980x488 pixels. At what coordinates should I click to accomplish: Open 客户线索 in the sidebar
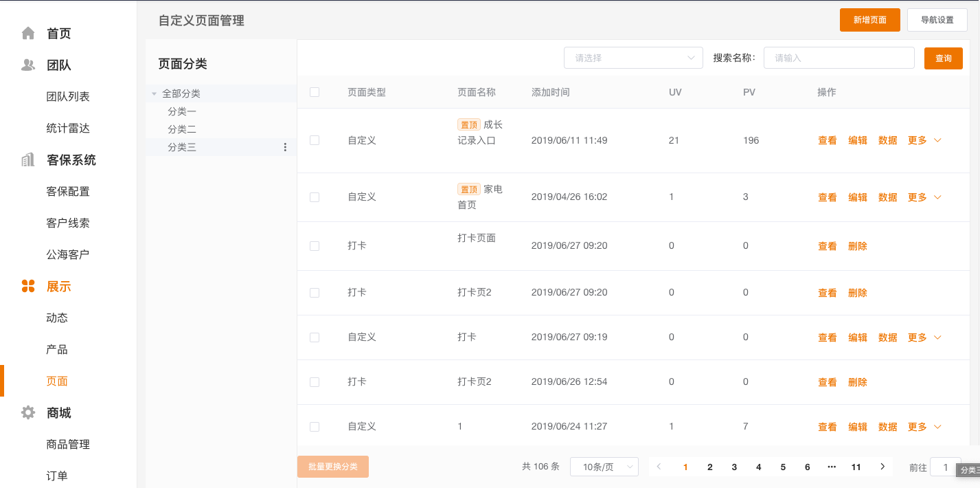coord(68,223)
